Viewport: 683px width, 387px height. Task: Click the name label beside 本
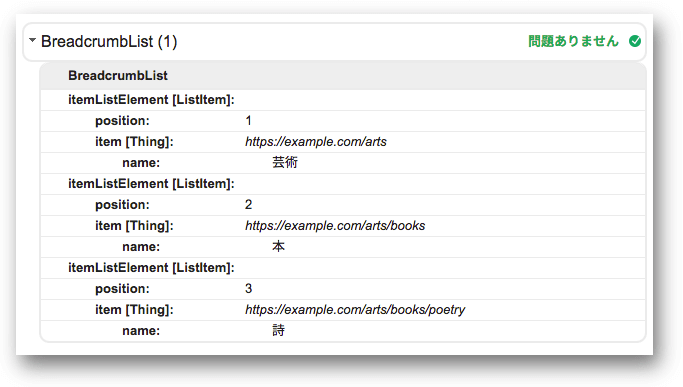coord(141,247)
